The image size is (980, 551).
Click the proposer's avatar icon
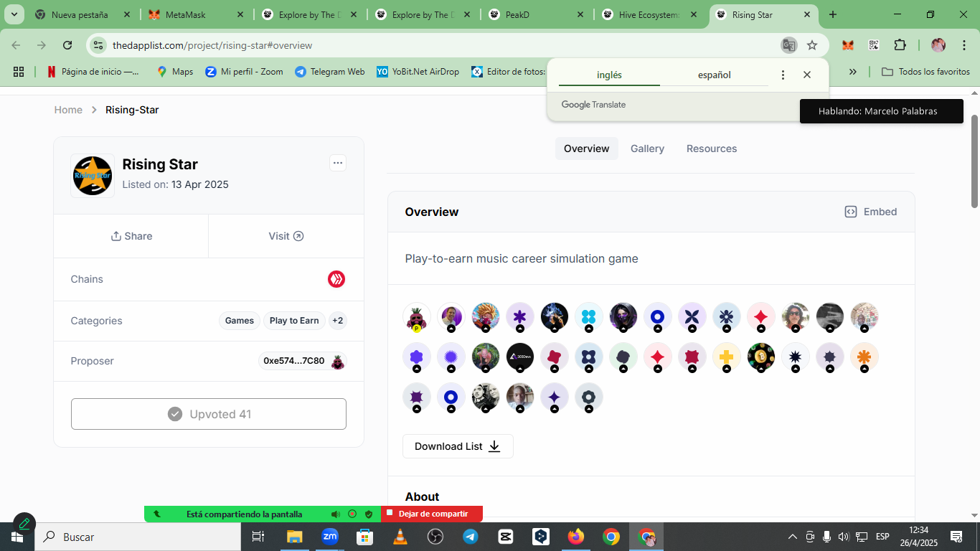pos(338,361)
